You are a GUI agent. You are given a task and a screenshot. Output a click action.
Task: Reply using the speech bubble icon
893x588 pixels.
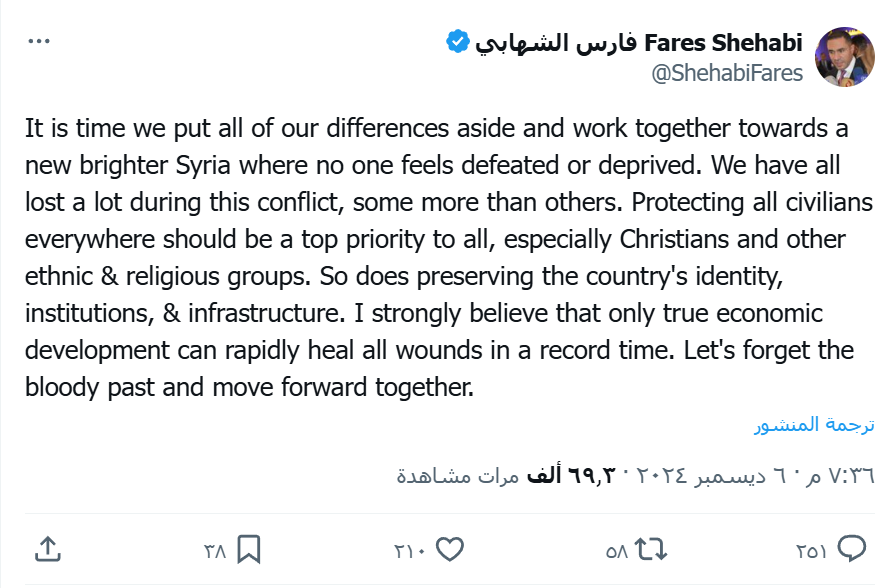(851, 549)
